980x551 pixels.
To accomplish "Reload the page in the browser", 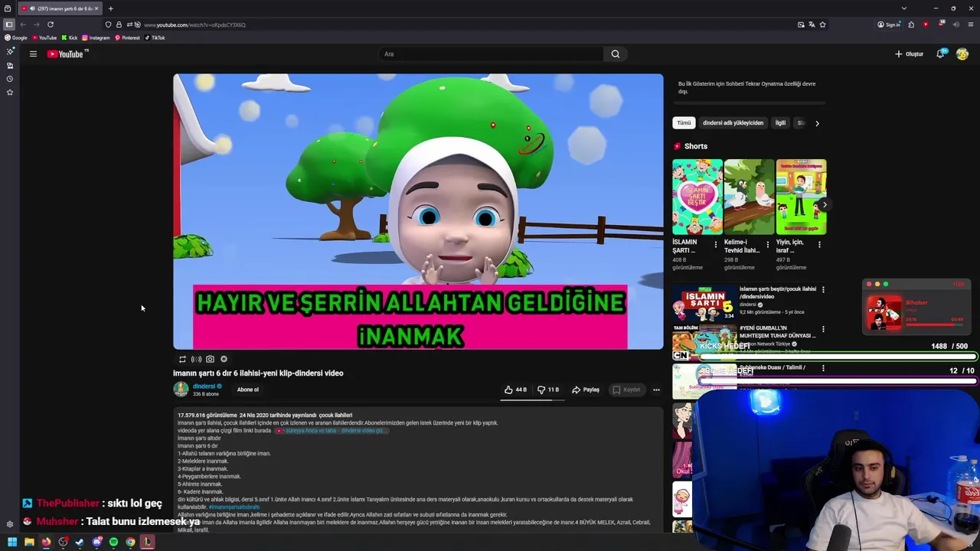I will [51, 24].
